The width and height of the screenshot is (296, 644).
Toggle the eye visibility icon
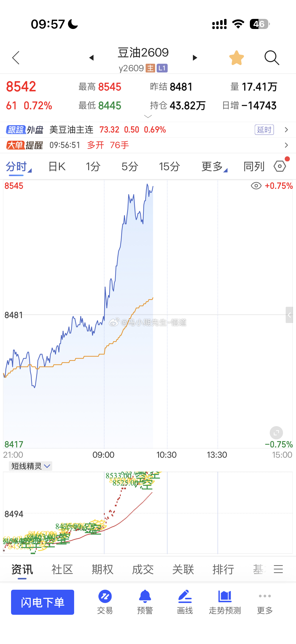click(256, 186)
